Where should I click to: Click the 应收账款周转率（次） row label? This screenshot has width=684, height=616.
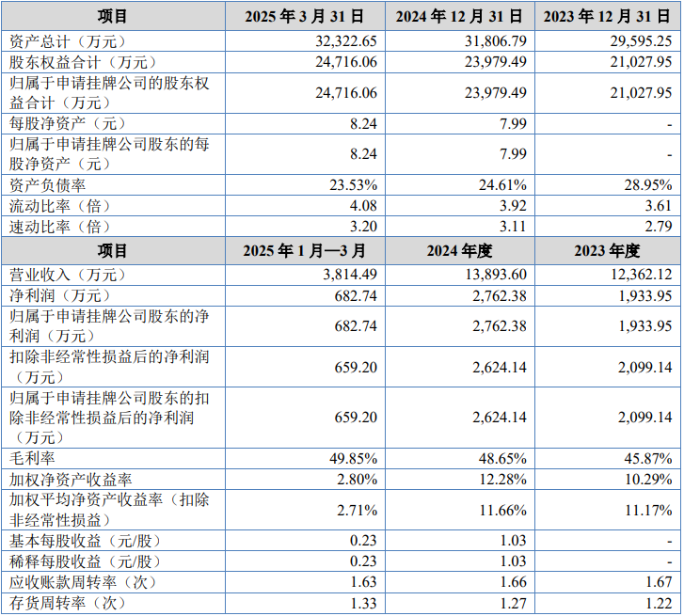coord(83,582)
